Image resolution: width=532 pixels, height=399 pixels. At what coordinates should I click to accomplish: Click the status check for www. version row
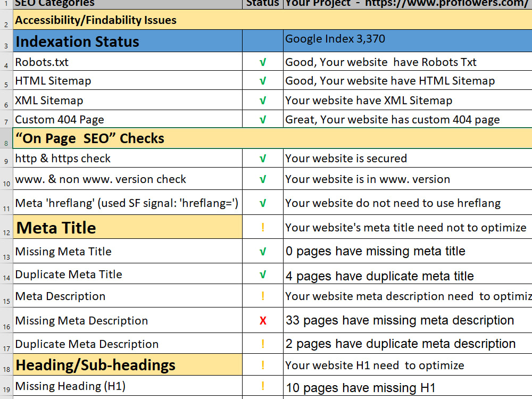263,179
